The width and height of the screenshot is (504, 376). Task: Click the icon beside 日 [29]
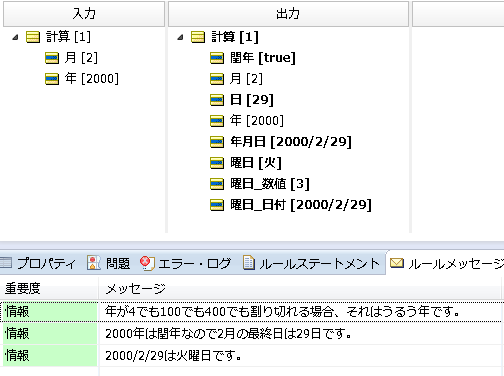217,100
